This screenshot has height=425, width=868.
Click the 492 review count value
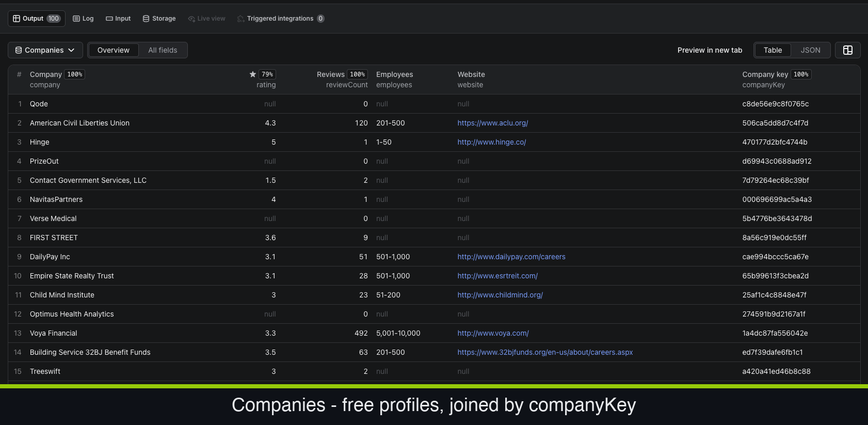(x=361, y=333)
